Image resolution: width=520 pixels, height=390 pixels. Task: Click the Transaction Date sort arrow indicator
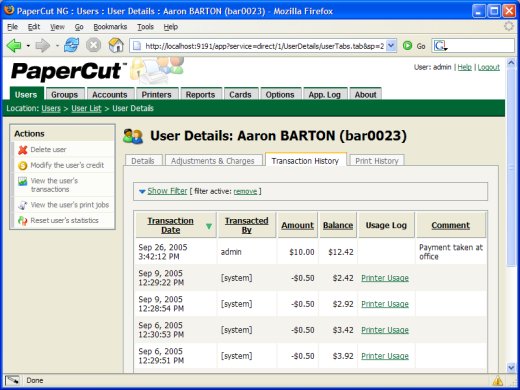(209, 226)
